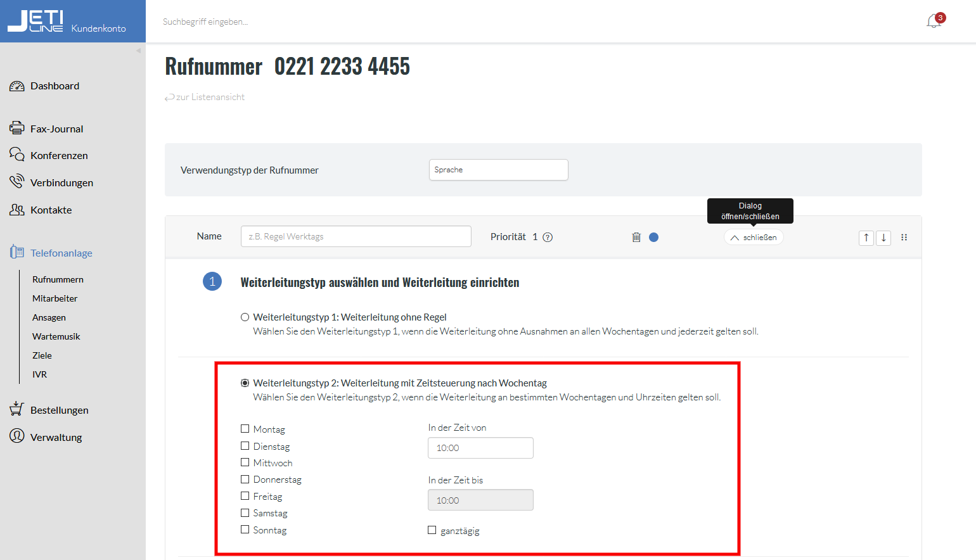
Task: Move rule up with arrow button
Action: pos(866,238)
